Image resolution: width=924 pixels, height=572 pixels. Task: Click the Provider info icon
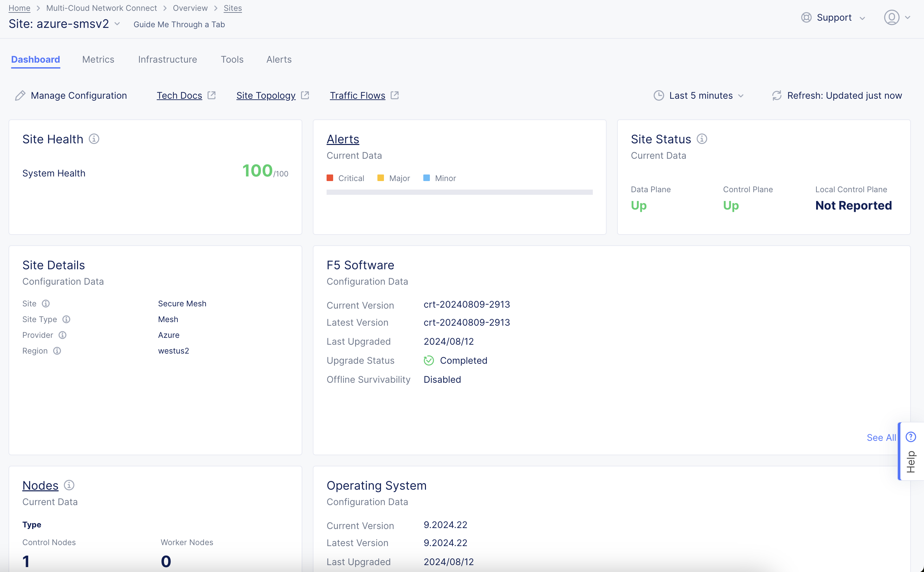[x=62, y=335]
